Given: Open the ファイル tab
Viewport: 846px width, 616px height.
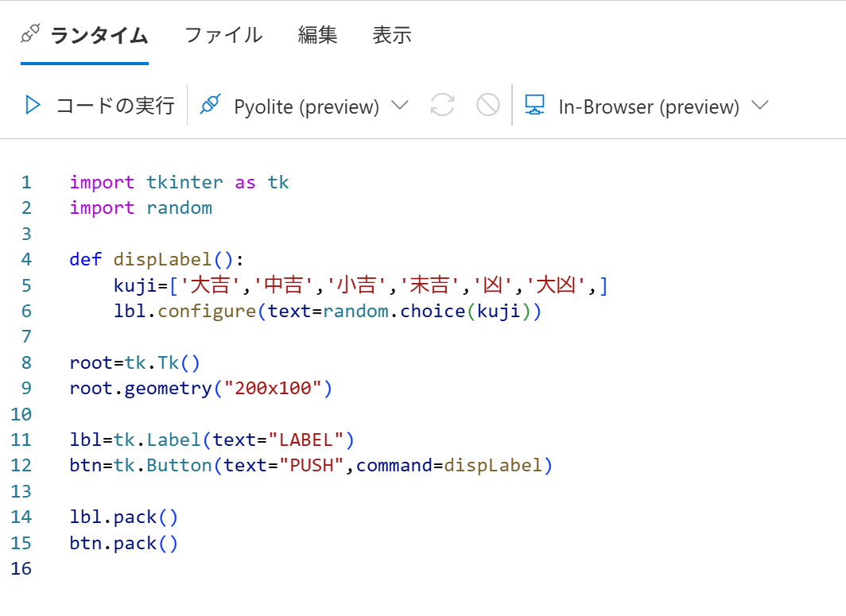Looking at the screenshot, I should click(223, 36).
